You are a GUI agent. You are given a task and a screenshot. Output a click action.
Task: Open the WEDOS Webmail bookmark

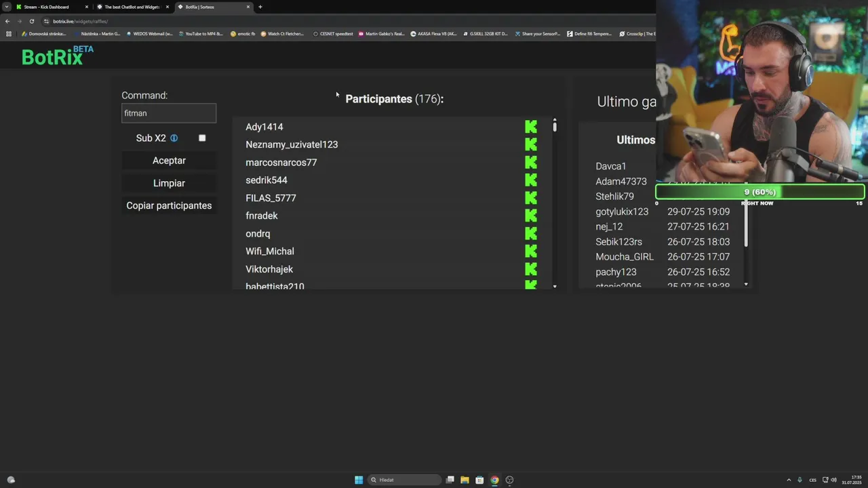(x=150, y=34)
